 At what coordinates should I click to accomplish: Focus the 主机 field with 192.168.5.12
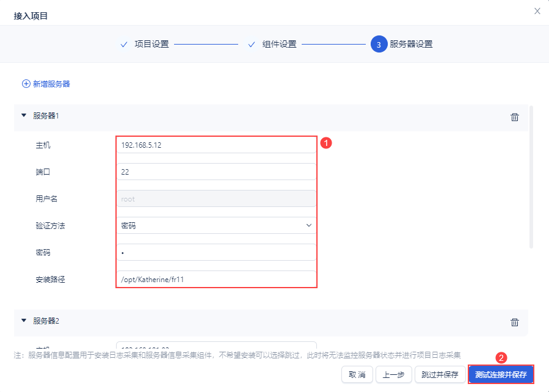216,145
